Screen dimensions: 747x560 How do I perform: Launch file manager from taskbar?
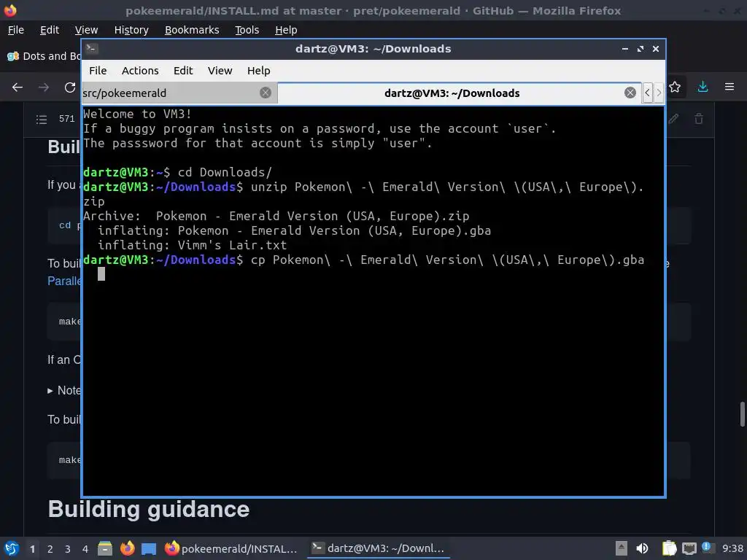point(105,548)
